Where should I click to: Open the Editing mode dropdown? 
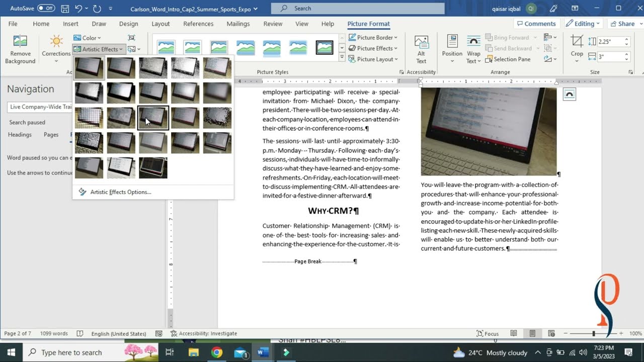coord(584,24)
